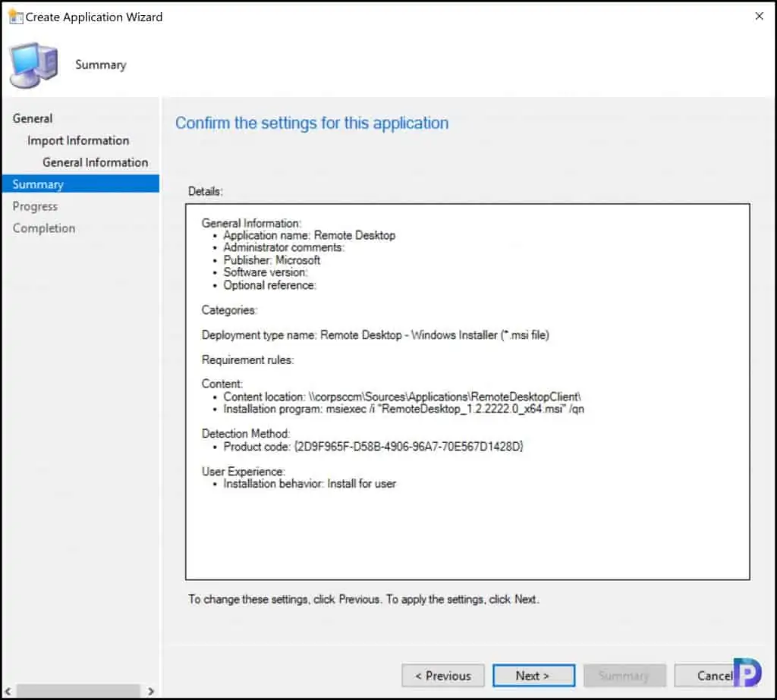Click the Software version line

265,272
